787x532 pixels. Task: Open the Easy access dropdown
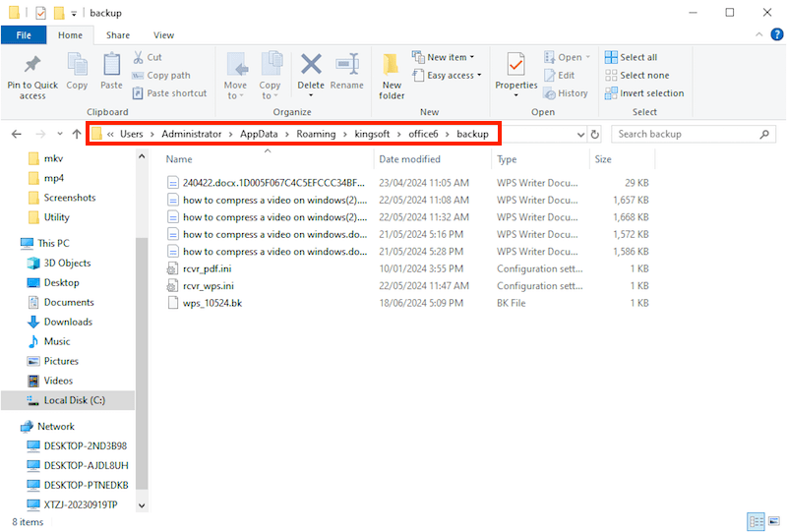click(x=448, y=76)
